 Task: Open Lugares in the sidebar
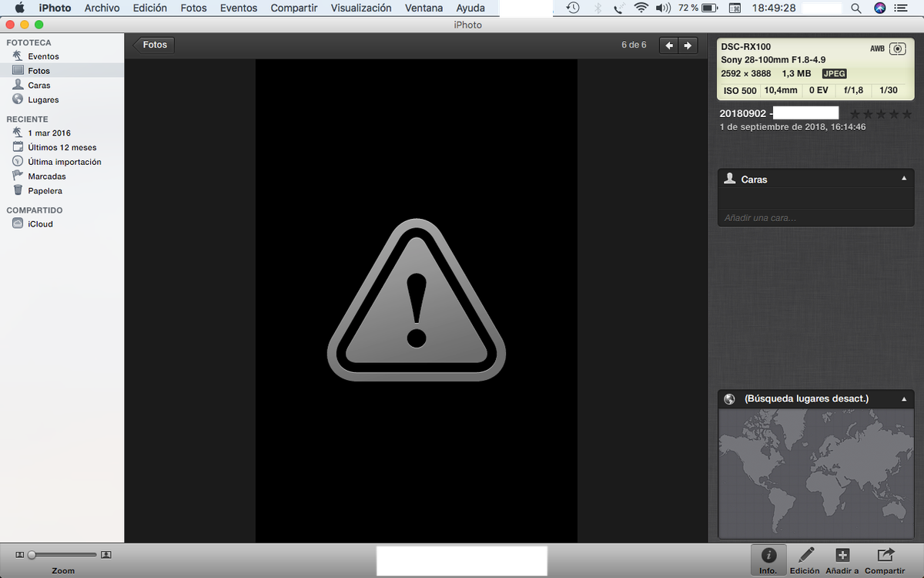[43, 100]
